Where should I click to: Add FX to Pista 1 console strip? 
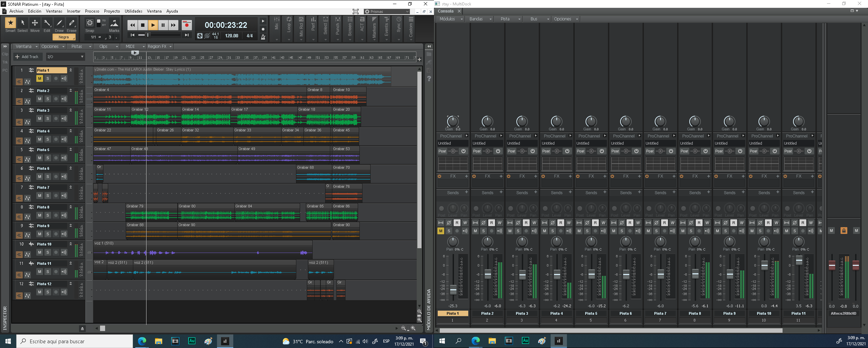click(466, 176)
